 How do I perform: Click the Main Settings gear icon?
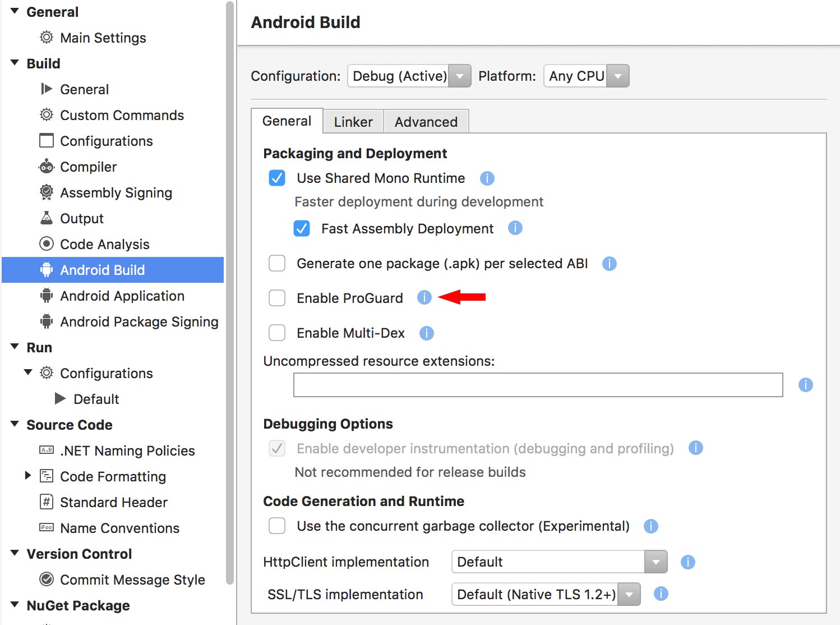coord(47,38)
